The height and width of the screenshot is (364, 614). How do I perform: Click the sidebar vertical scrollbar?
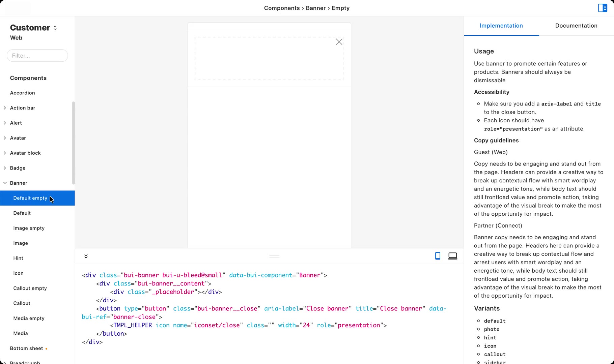(73, 143)
